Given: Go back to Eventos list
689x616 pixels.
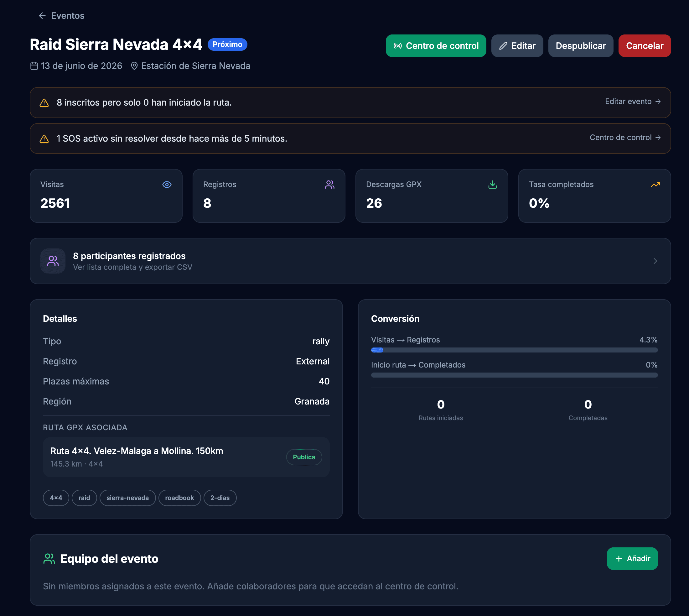Looking at the screenshot, I should (61, 16).
